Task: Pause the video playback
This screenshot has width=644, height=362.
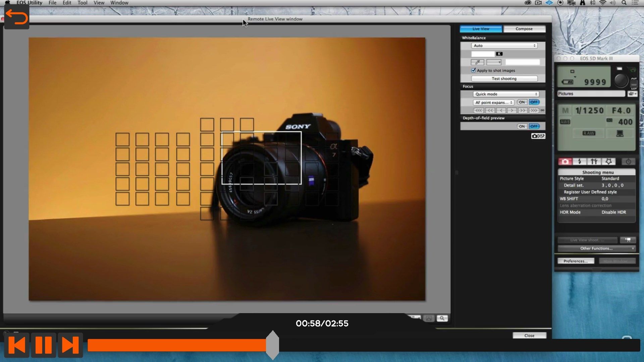Action: [x=44, y=345]
